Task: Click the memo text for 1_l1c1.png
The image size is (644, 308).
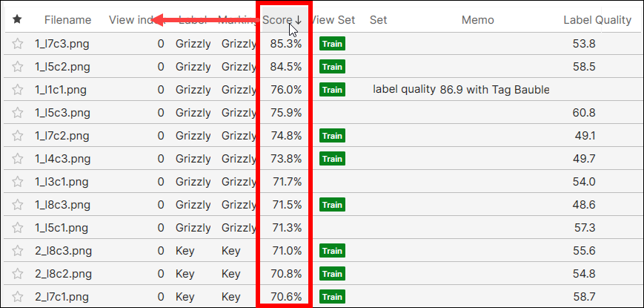Action: pos(461,90)
